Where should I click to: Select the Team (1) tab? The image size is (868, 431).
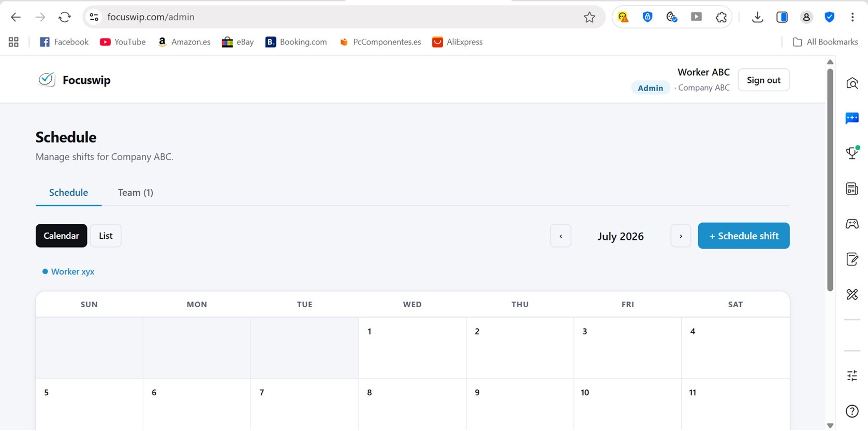(x=136, y=192)
